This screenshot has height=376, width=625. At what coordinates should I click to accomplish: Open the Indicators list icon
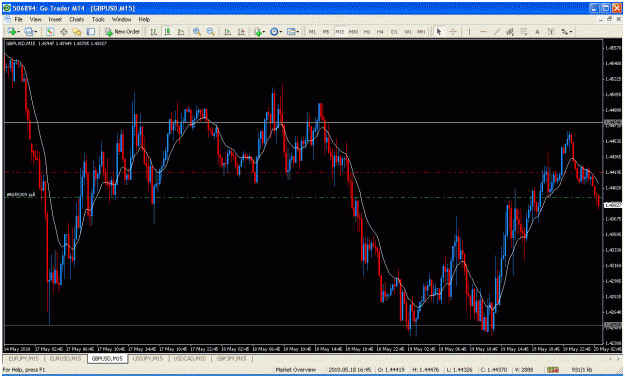(x=257, y=31)
